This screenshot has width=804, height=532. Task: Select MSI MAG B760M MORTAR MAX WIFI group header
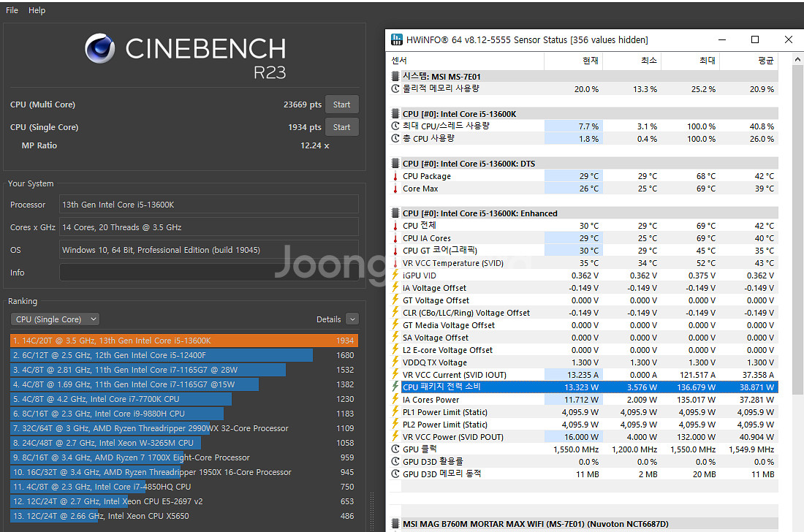584,524
